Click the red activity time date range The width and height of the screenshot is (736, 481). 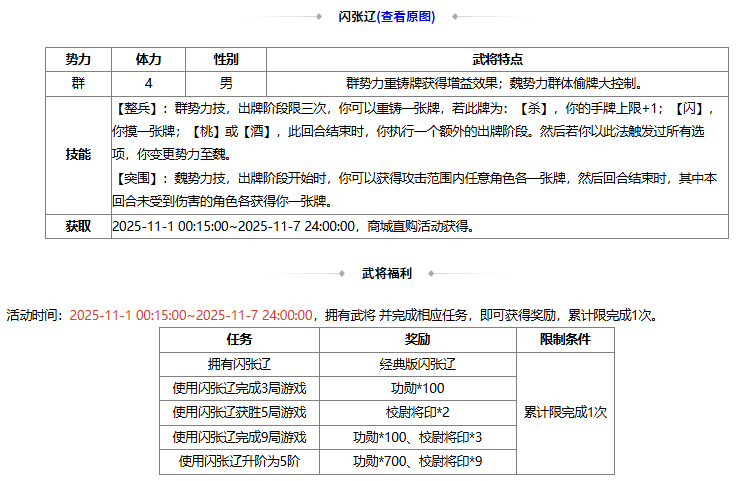click(191, 314)
